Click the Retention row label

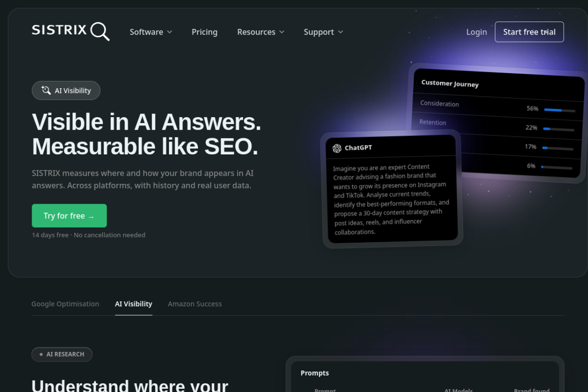point(433,122)
